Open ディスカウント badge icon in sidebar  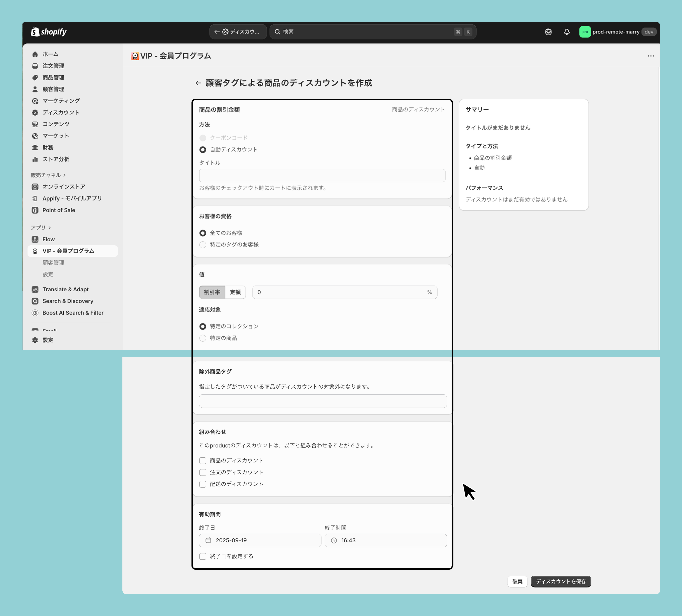(x=35, y=112)
